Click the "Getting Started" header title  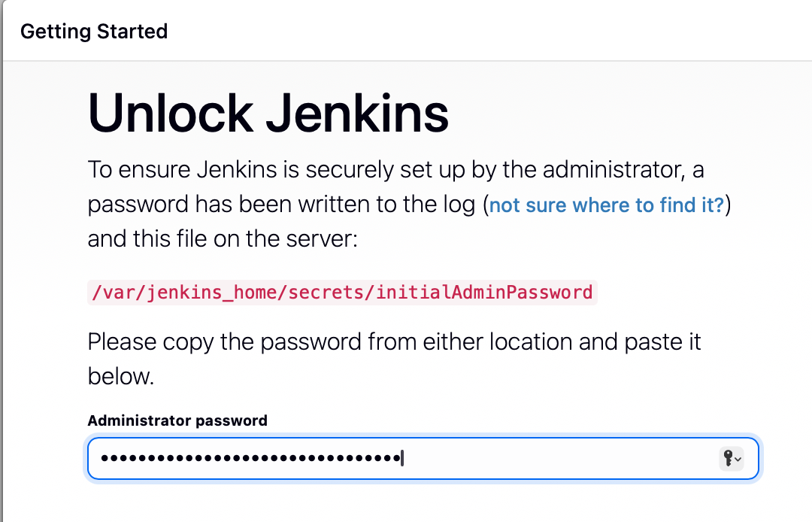point(94,32)
